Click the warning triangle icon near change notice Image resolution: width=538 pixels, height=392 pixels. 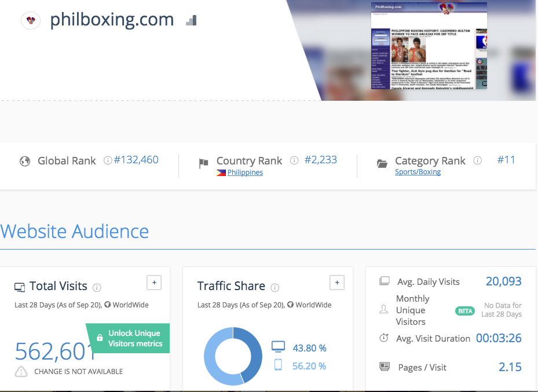[x=21, y=371]
